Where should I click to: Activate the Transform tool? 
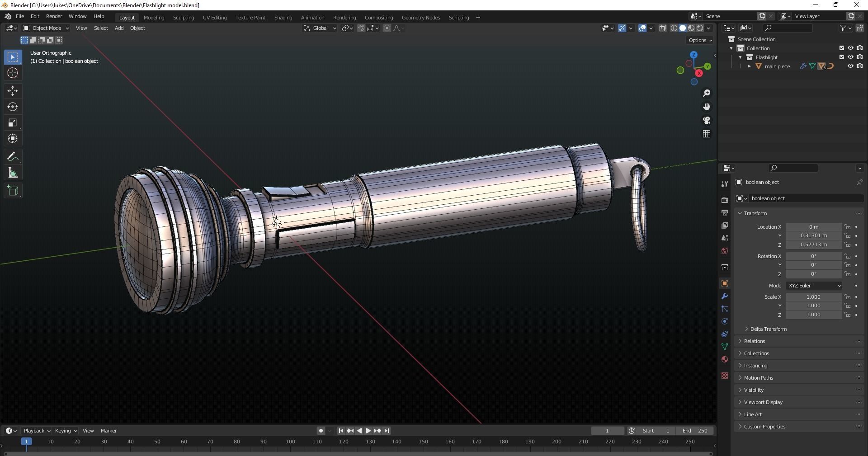click(13, 138)
